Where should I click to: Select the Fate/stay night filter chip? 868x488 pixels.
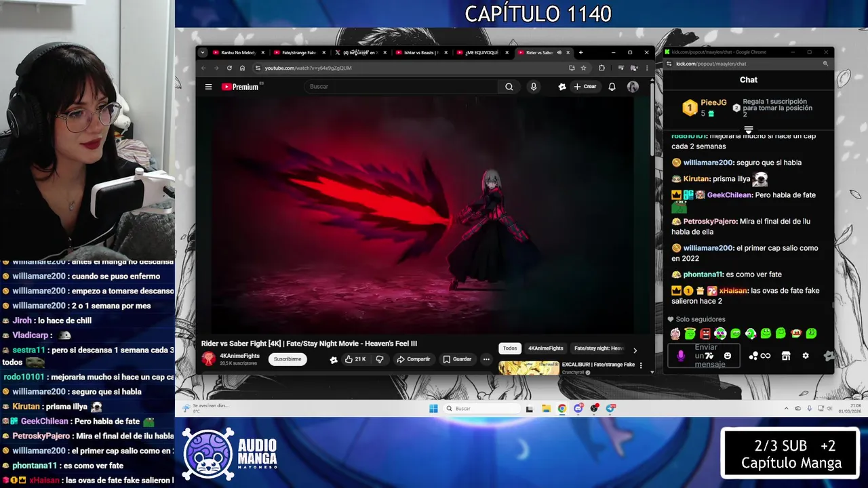(x=599, y=348)
